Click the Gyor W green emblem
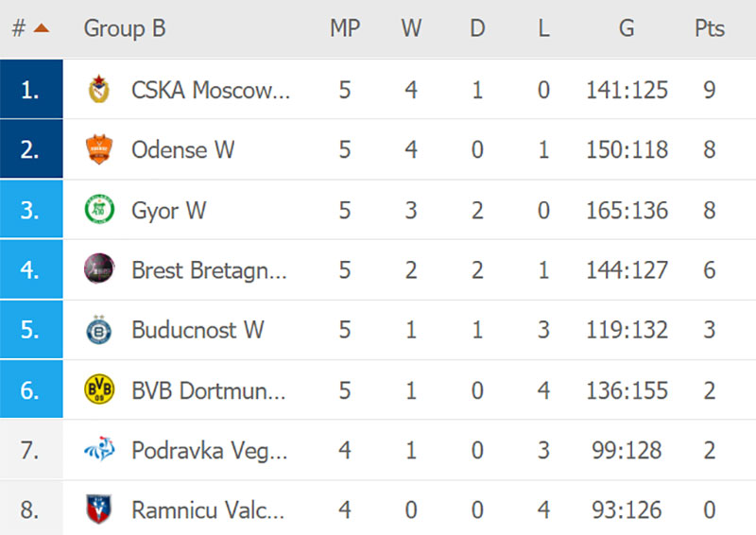The height and width of the screenshot is (535, 756). pos(99,210)
